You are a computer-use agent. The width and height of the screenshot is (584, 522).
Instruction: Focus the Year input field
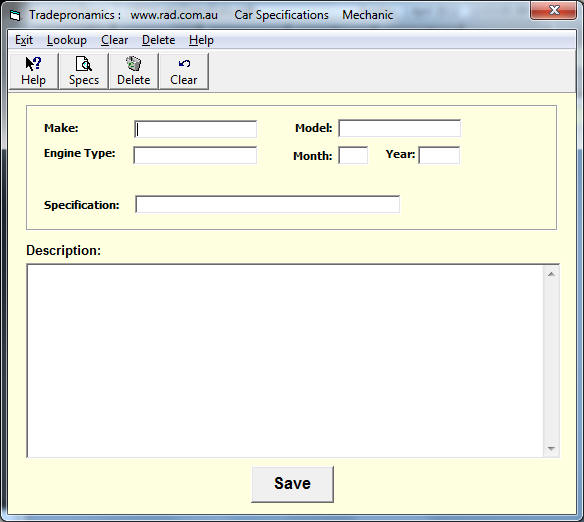click(x=439, y=155)
